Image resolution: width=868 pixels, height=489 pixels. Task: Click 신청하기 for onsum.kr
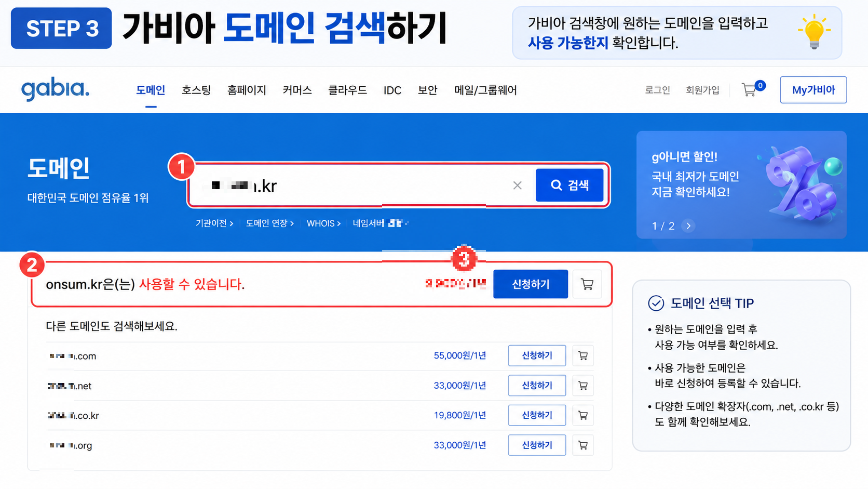click(x=531, y=284)
